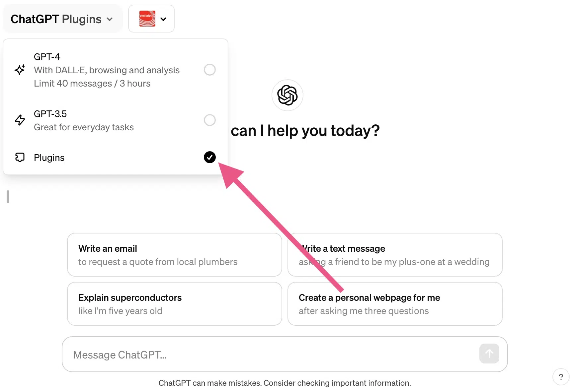The height and width of the screenshot is (392, 573).
Task: Expand the plugin selector chevron
Action: coord(163,19)
